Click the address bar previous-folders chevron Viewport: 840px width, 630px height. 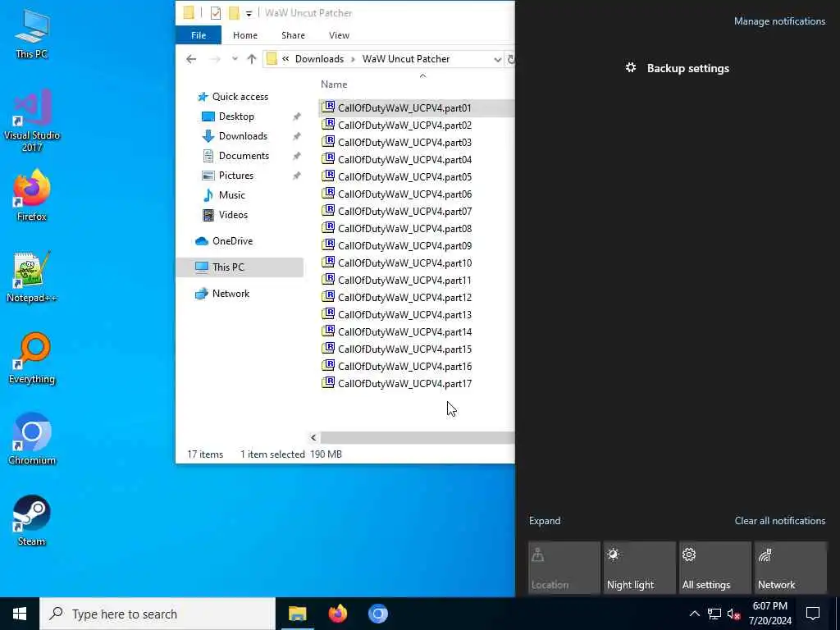tap(285, 59)
